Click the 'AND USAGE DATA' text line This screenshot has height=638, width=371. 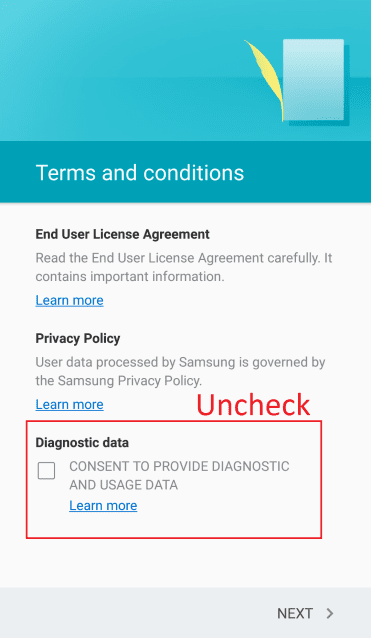[x=123, y=485]
